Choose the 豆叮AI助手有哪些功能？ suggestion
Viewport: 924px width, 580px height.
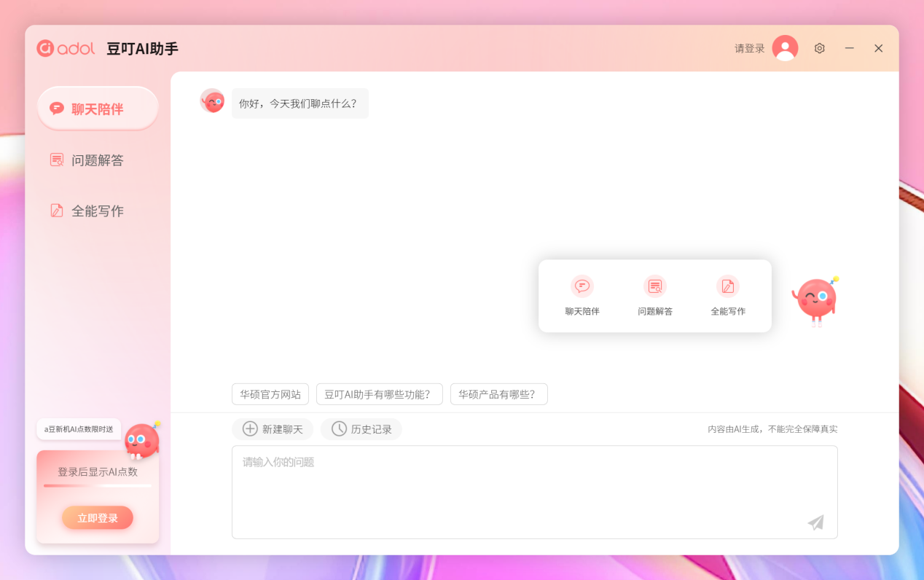point(380,394)
